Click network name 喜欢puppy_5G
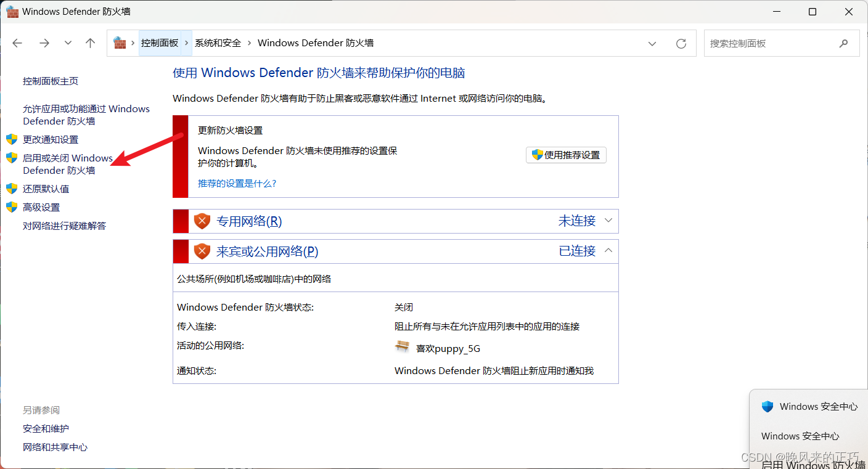Image resolution: width=868 pixels, height=469 pixels. 448,349
